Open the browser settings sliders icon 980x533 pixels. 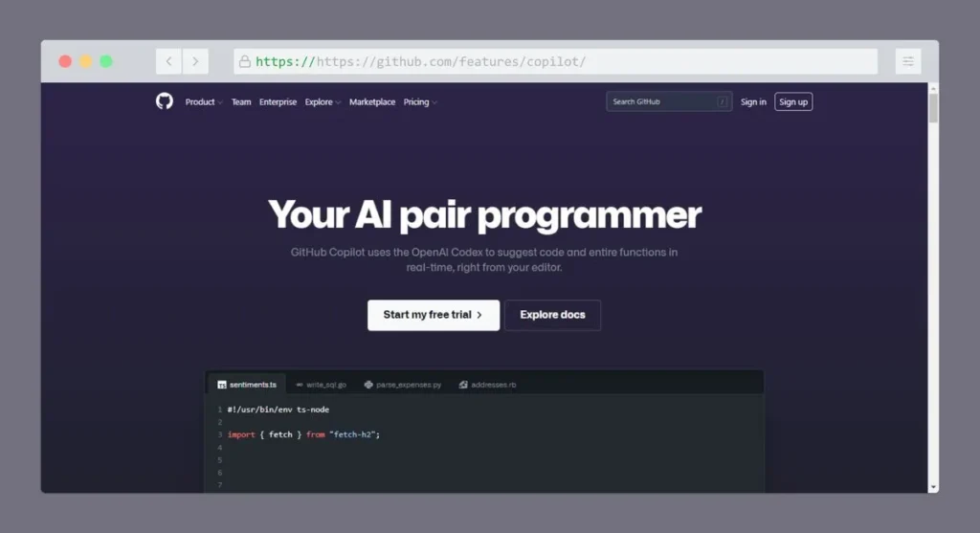pos(907,61)
